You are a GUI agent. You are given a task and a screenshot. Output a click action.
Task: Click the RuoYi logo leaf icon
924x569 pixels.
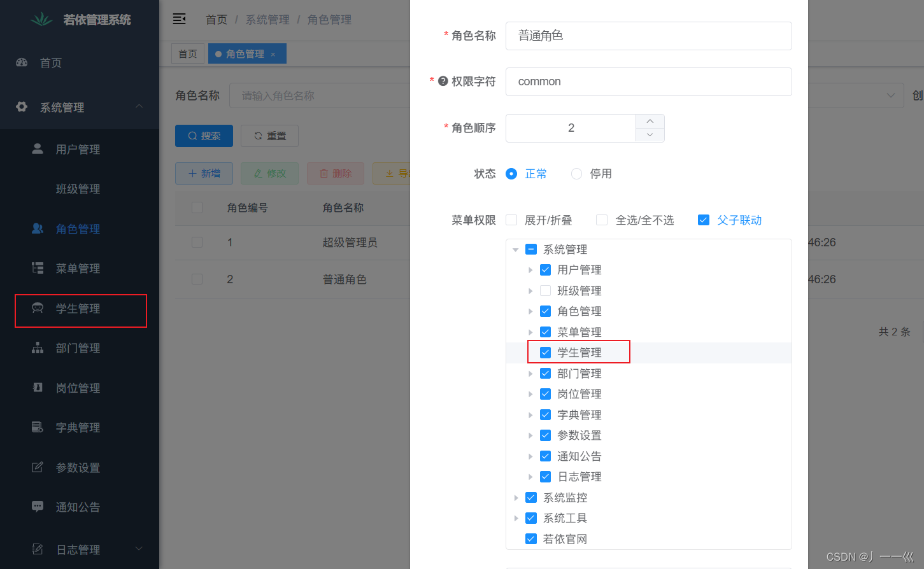point(42,20)
